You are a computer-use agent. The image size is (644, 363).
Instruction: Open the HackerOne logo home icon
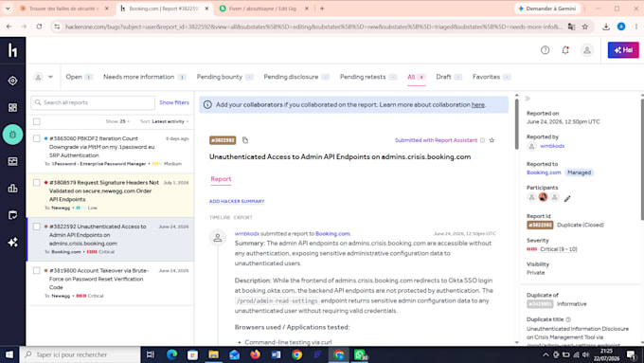pos(12,50)
